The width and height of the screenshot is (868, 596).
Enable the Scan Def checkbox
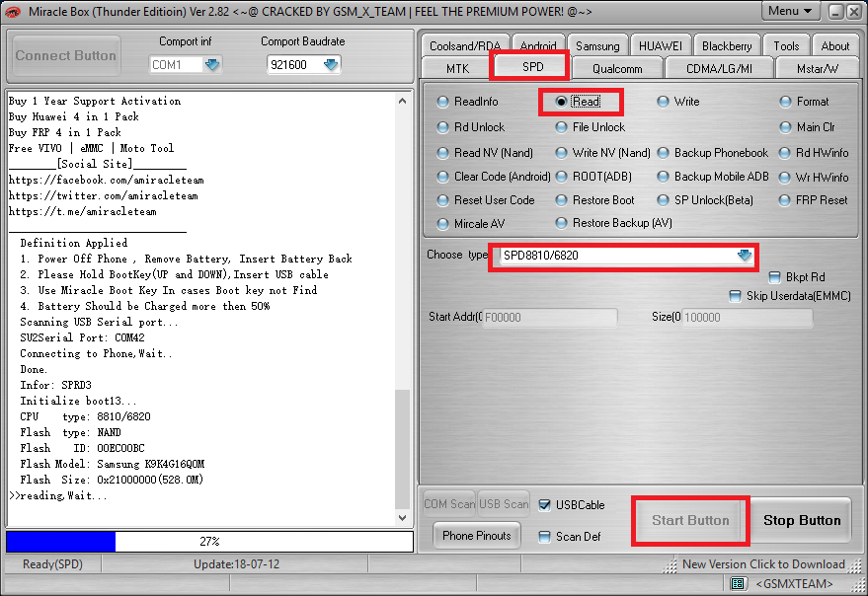click(x=545, y=537)
